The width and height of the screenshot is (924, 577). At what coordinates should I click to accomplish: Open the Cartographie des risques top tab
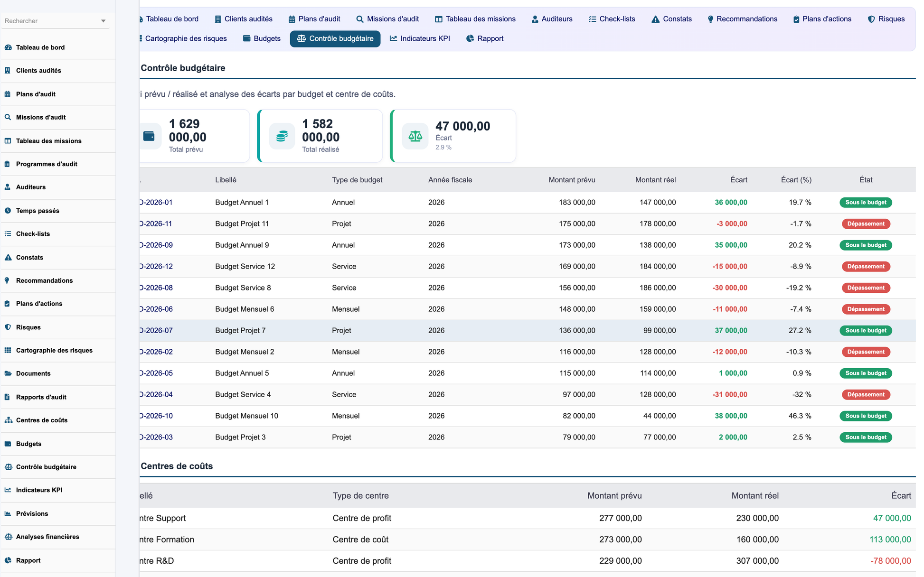(183, 38)
